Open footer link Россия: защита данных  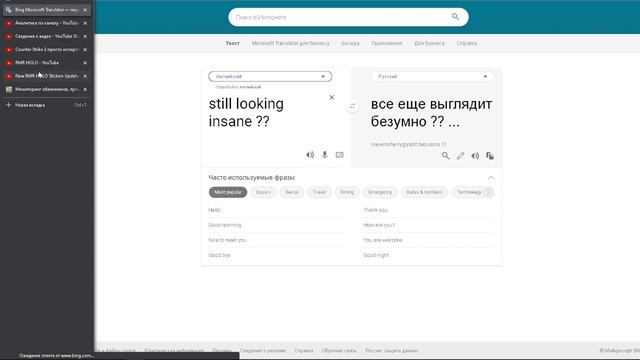[391, 350]
